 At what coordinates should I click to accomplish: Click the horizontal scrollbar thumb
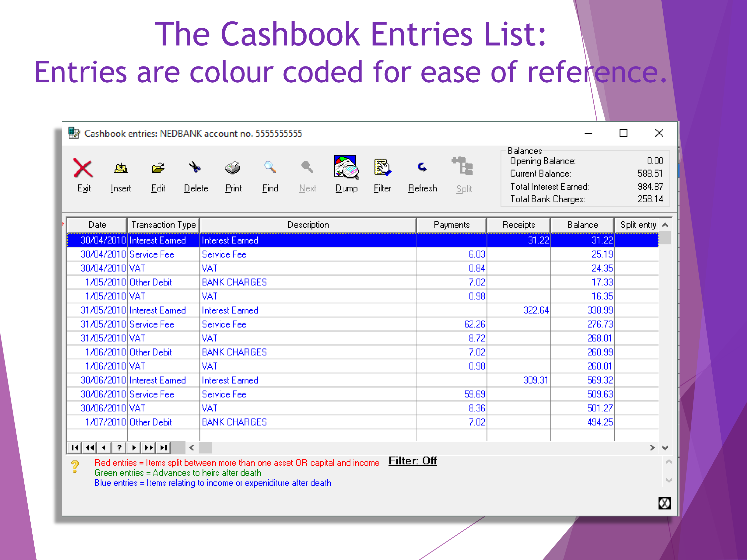pos(205,448)
